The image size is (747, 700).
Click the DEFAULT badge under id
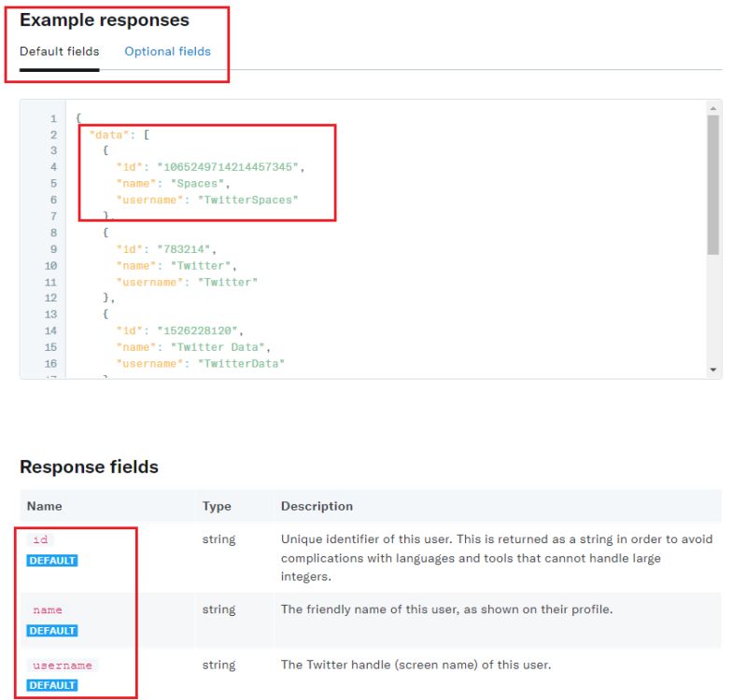(52, 561)
